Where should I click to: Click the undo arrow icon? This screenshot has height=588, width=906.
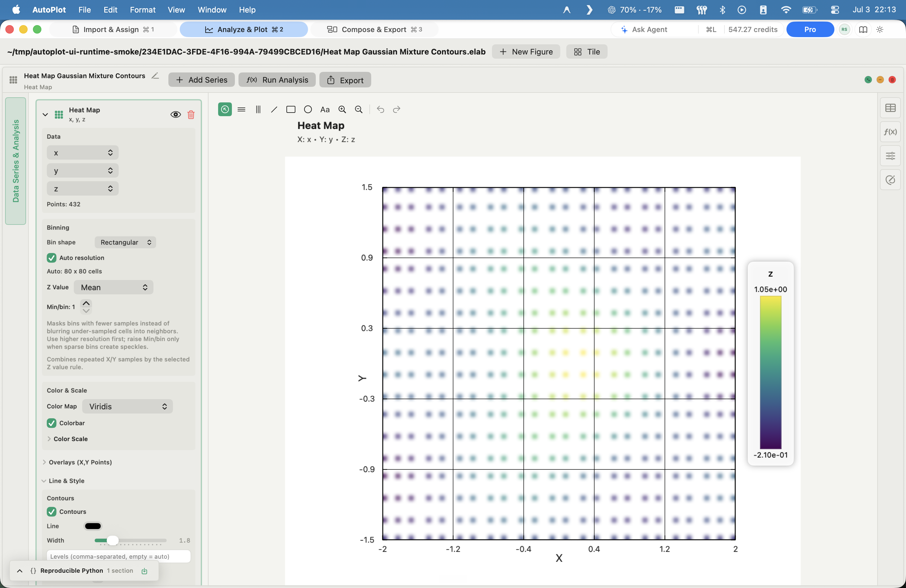[x=380, y=110]
